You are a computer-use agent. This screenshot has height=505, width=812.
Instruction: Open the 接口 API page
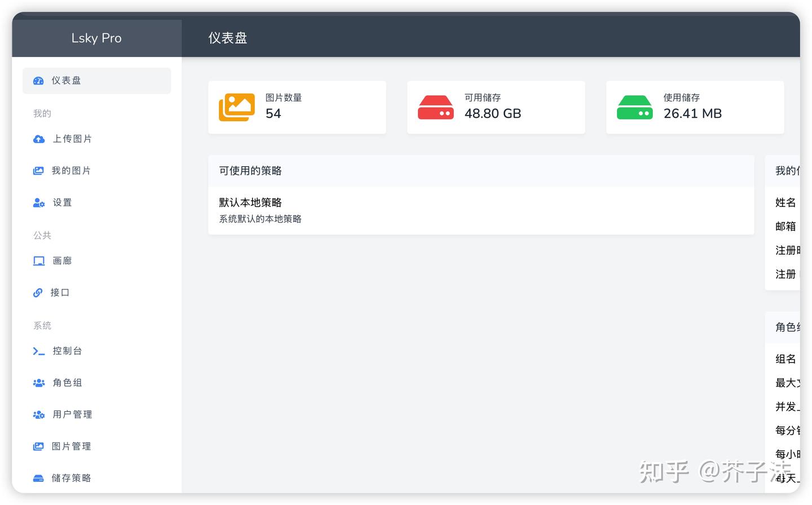click(97, 293)
